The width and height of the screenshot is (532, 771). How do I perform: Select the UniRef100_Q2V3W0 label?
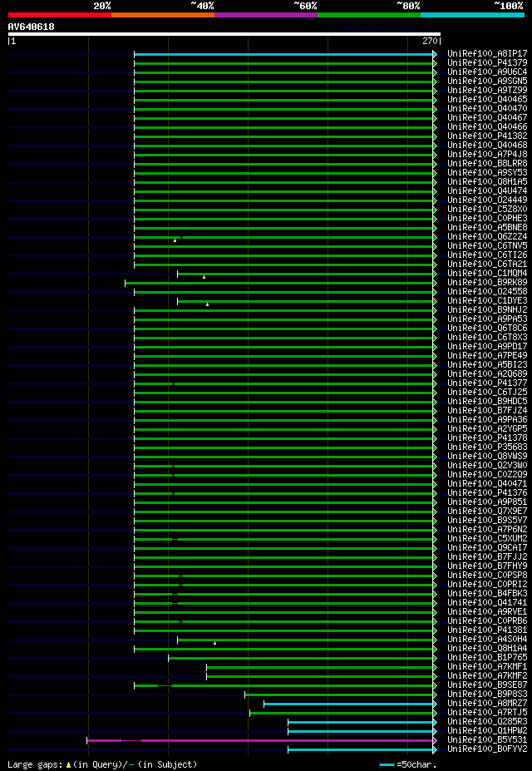pos(487,467)
